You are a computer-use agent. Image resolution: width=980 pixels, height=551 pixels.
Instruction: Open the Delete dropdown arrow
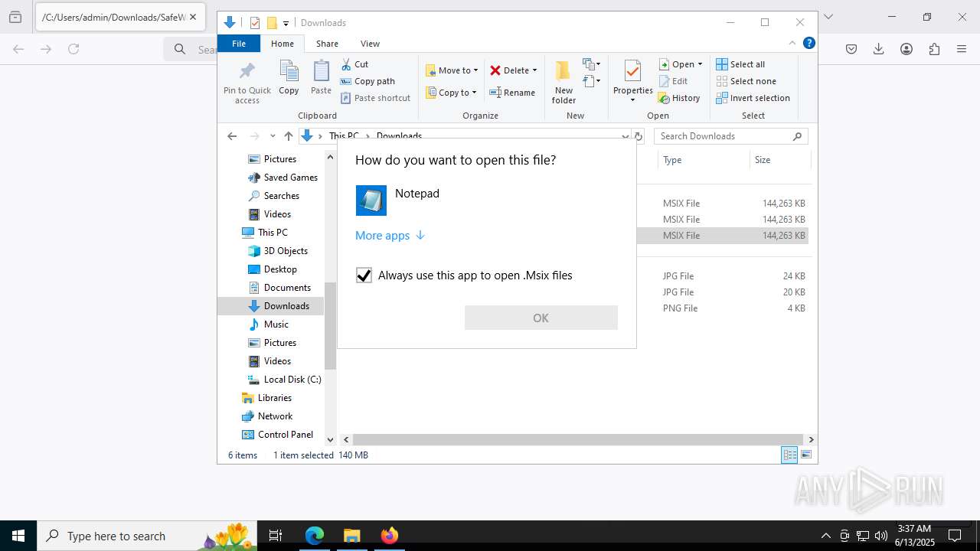tap(534, 70)
